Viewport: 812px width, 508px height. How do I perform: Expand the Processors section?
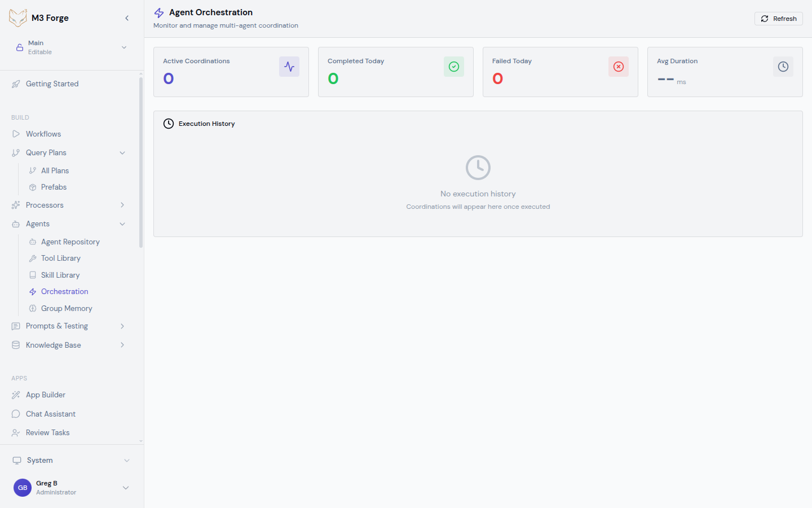(122, 205)
